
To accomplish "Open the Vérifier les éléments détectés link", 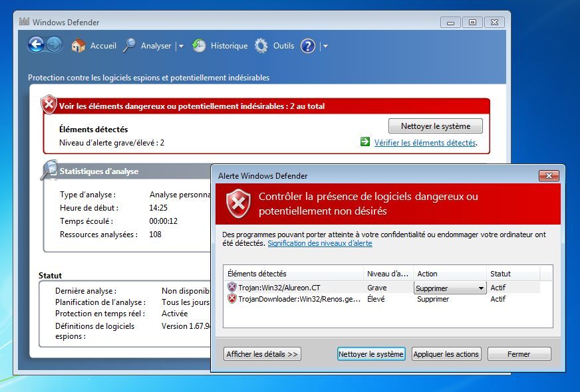I will pyautogui.click(x=424, y=143).
